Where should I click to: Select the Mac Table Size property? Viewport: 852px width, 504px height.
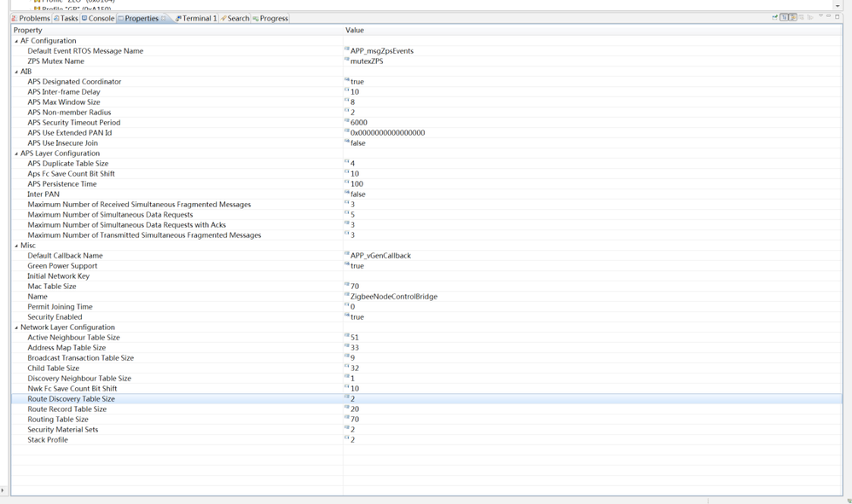(52, 287)
